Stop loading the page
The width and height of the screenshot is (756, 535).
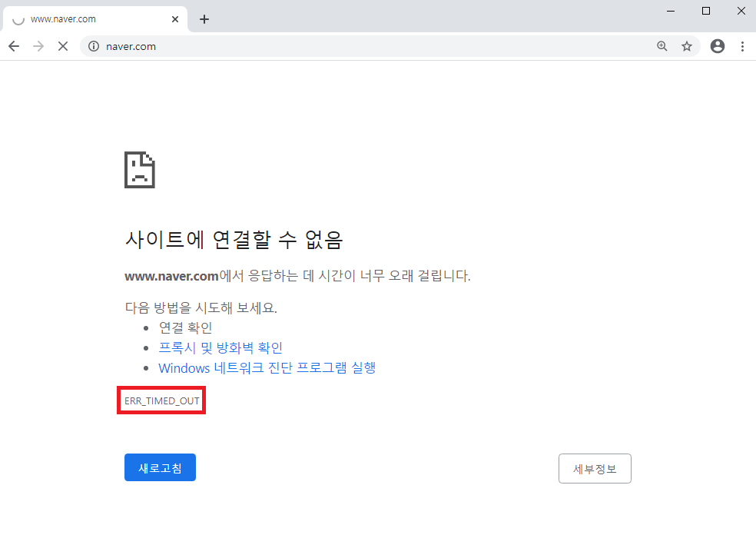pos(63,46)
